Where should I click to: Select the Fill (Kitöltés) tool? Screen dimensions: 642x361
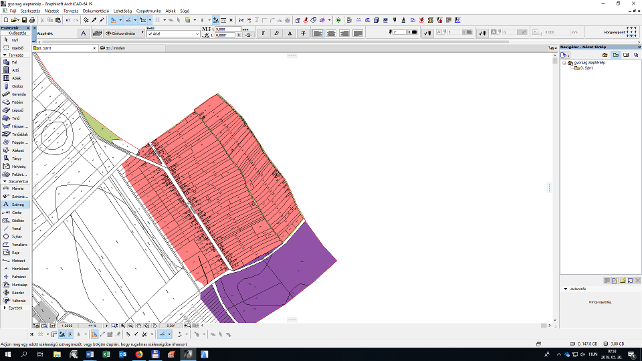(15, 221)
